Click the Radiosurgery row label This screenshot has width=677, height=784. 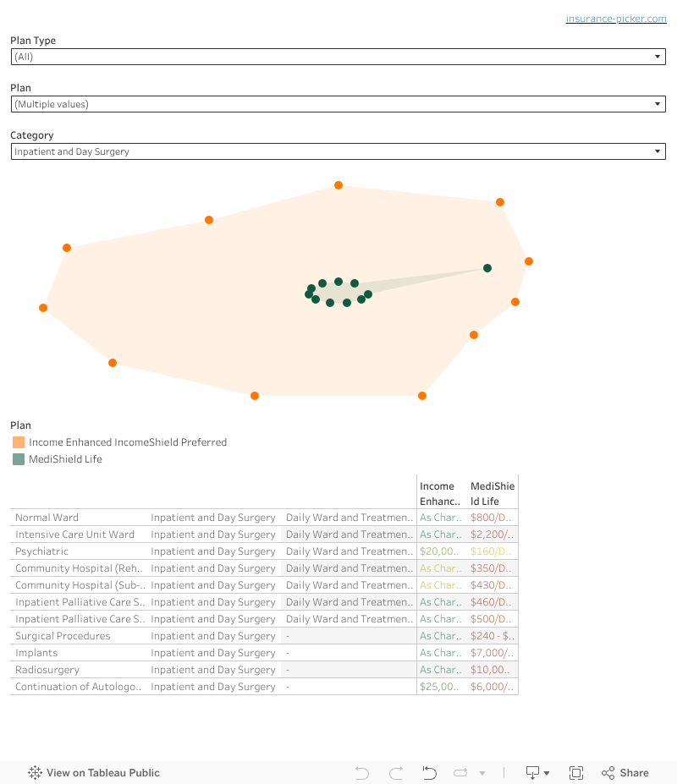click(47, 670)
